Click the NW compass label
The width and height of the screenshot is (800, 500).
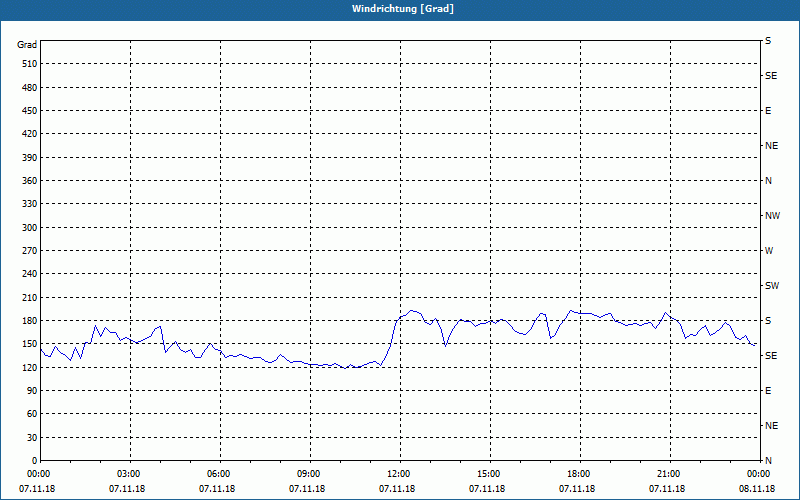[772, 216]
